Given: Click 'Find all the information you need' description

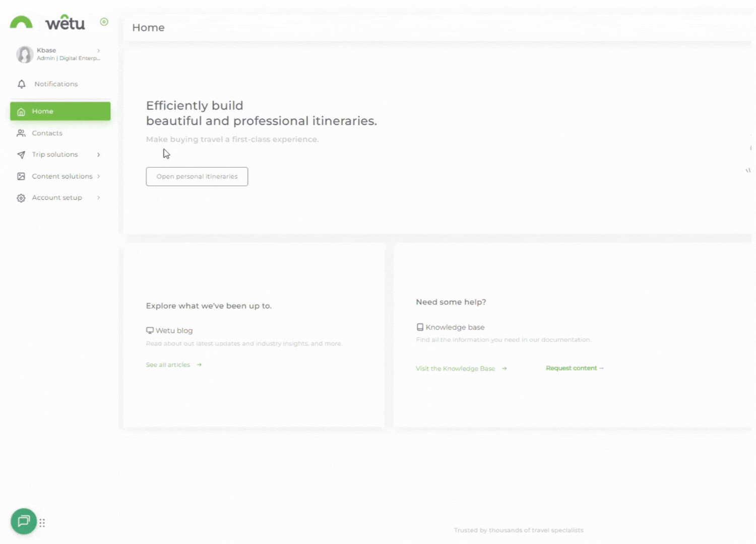Looking at the screenshot, I should (503, 340).
